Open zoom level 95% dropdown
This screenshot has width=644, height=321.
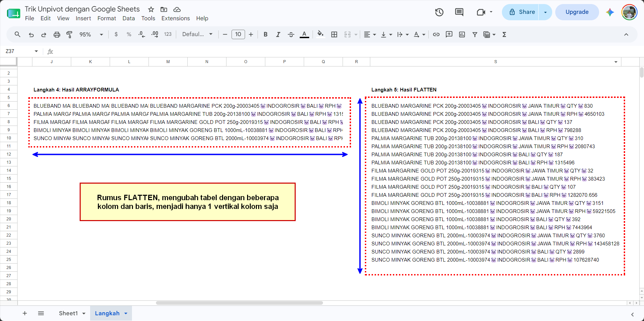pos(91,34)
